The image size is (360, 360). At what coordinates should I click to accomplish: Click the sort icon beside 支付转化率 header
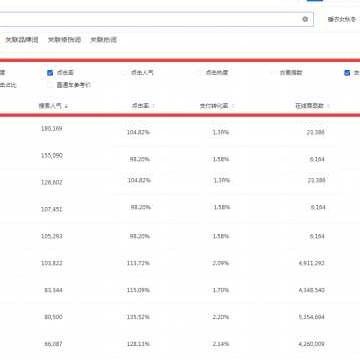click(x=232, y=106)
